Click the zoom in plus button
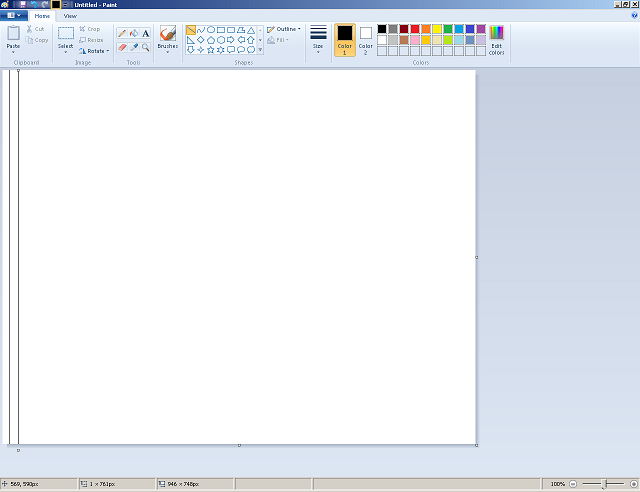 [x=634, y=484]
